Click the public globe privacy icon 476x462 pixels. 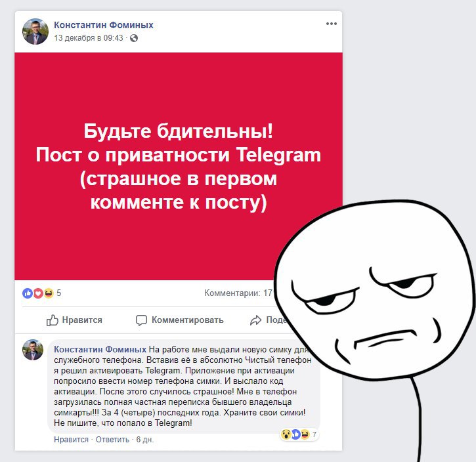[134, 38]
